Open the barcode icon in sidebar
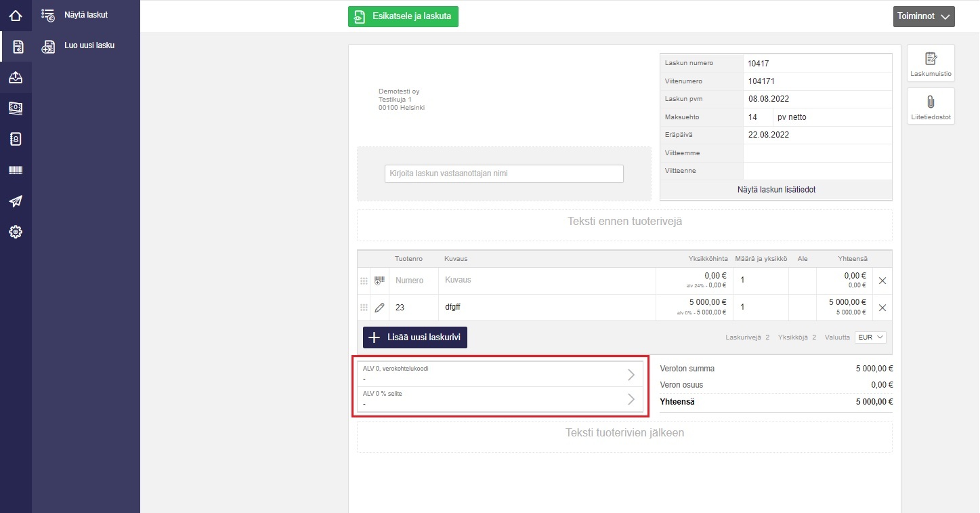 pyautogui.click(x=16, y=170)
